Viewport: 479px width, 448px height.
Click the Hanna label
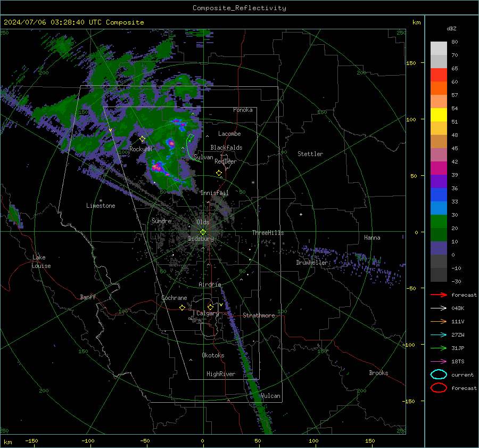pos(372,238)
